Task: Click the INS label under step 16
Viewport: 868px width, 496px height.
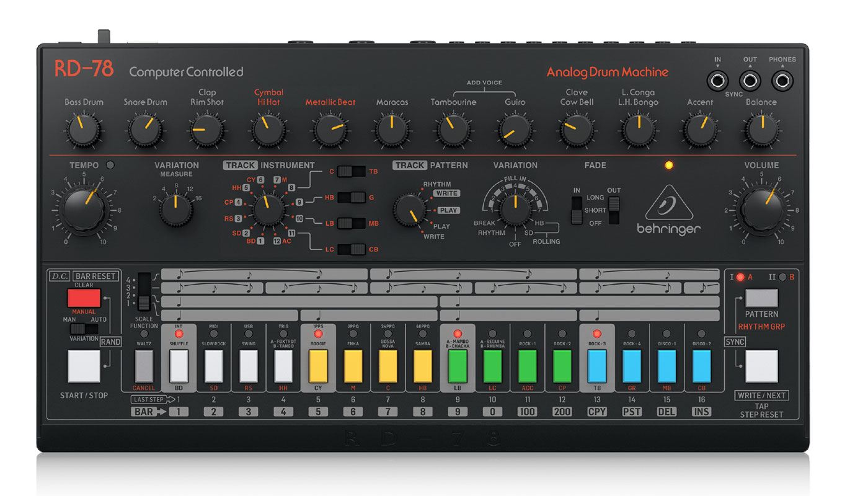Action: pos(701,412)
